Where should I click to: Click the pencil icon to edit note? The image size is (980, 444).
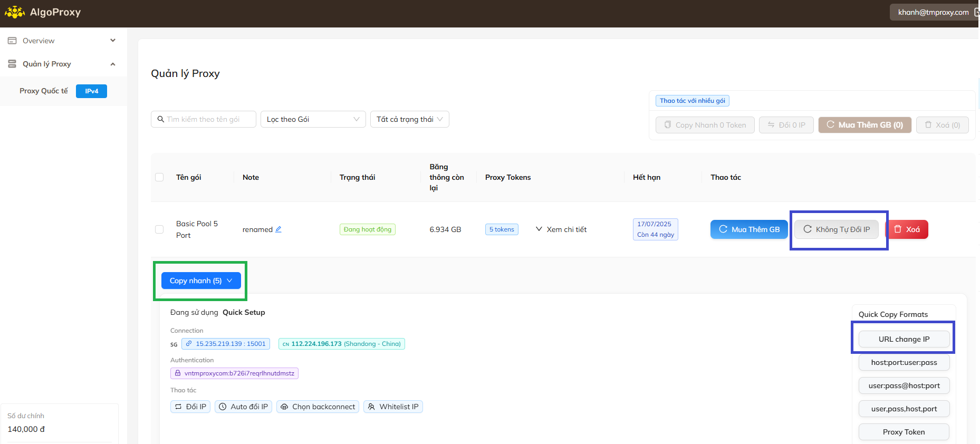click(x=278, y=229)
